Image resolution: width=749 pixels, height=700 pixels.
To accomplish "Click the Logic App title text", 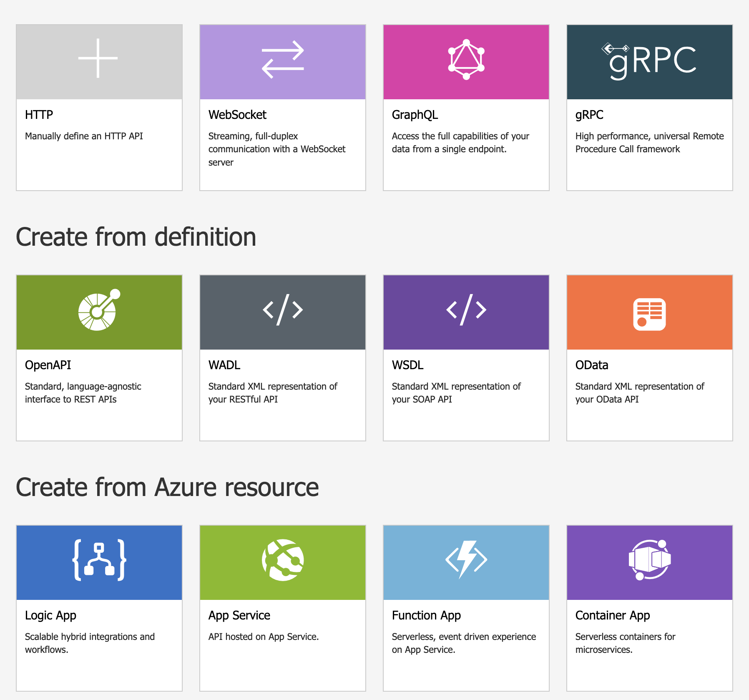I will (x=50, y=615).
